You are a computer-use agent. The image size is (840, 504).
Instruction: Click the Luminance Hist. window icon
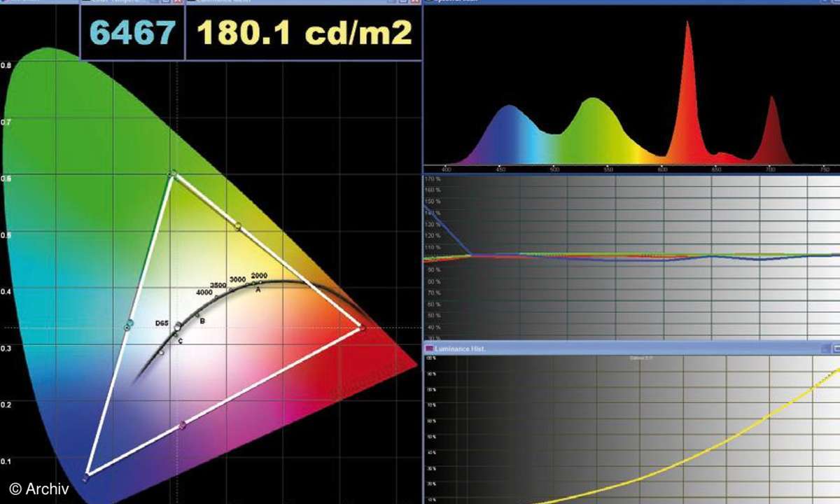point(429,348)
